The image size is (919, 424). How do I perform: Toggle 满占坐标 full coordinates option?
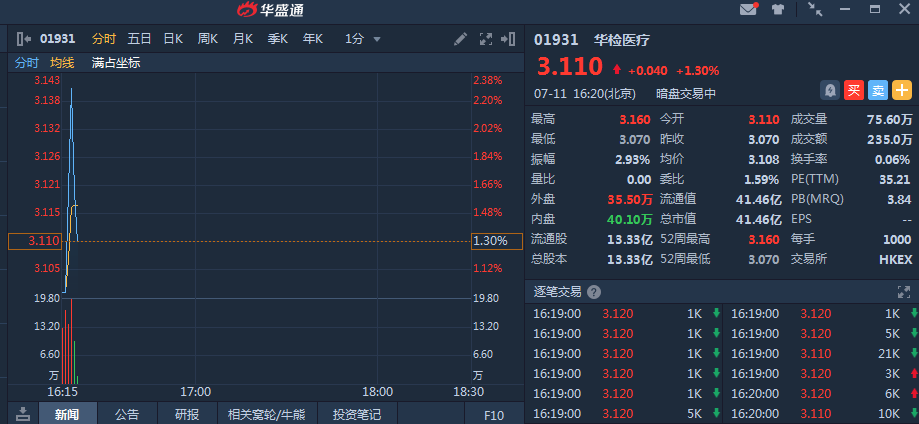click(116, 63)
